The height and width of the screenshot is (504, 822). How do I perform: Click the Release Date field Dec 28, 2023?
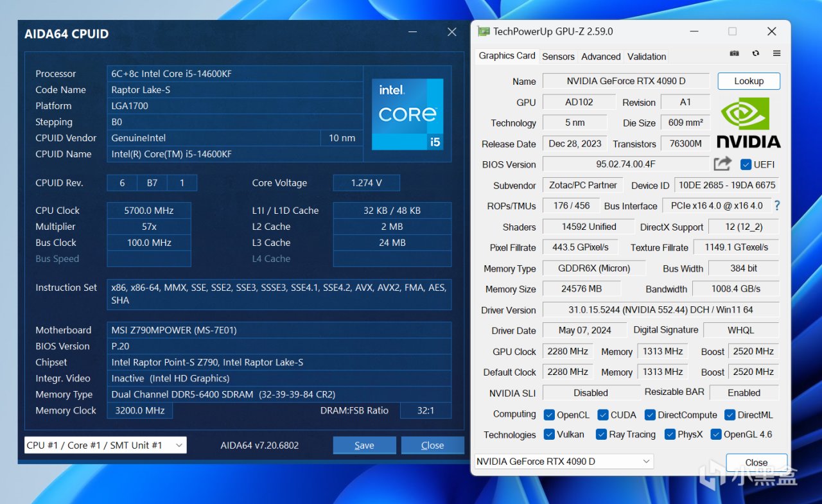[x=575, y=144]
